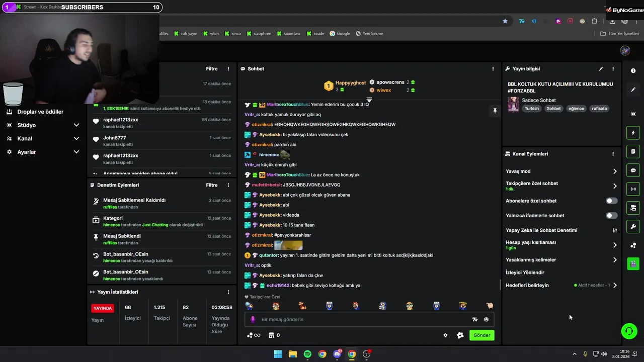
Task: Click Mesaj Sabitlendi moderation entry
Action: (162, 239)
